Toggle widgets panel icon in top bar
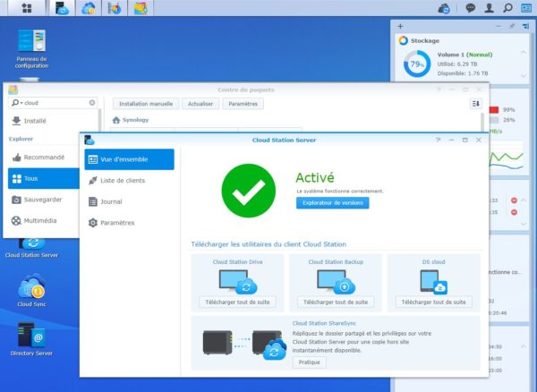Image resolution: width=537 pixels, height=392 pixels. [526, 8]
